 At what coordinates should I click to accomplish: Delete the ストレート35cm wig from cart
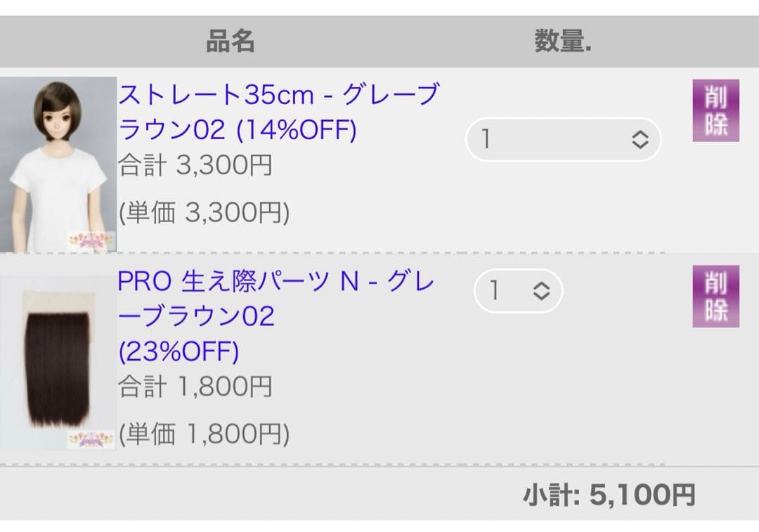pos(715,111)
